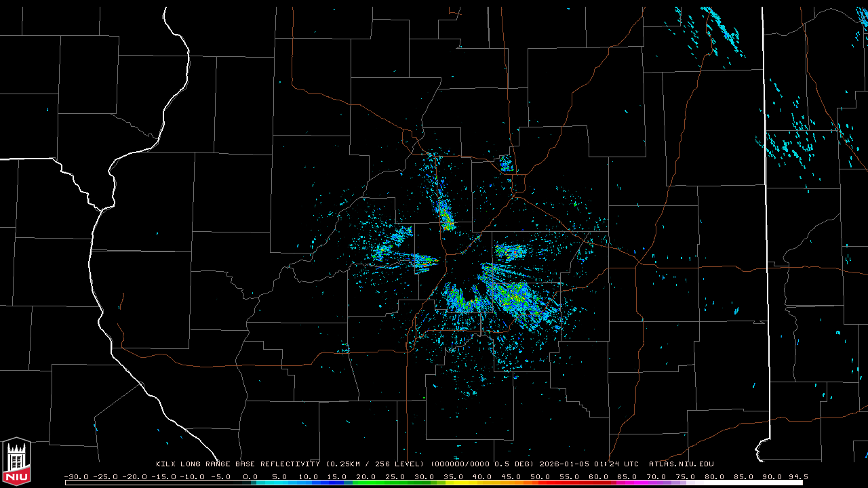Image resolution: width=868 pixels, height=488 pixels.
Task: Click the 65.0 label on the reflectivity scale
Action: 627,476
